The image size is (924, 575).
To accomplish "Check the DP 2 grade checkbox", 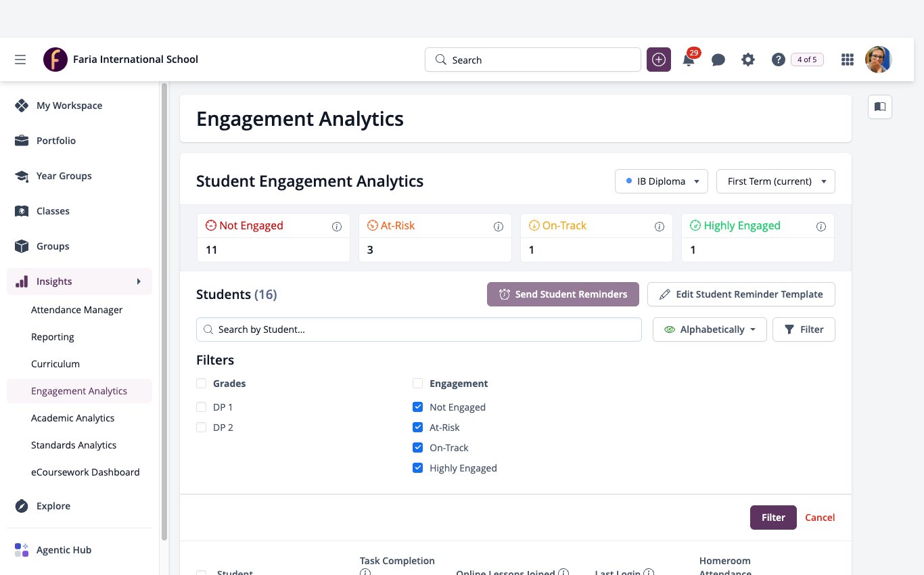I will pos(201,428).
